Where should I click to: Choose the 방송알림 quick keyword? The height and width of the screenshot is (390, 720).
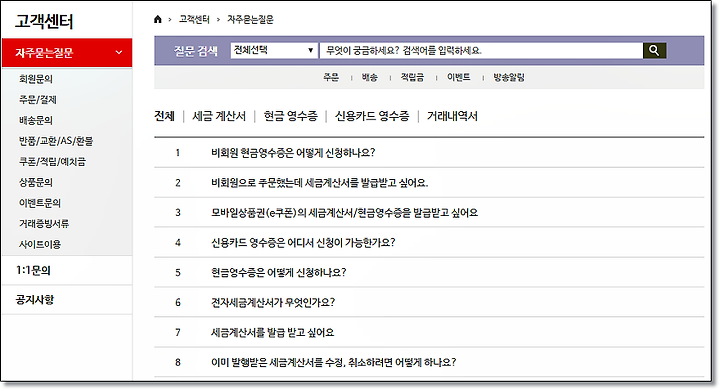(509, 78)
